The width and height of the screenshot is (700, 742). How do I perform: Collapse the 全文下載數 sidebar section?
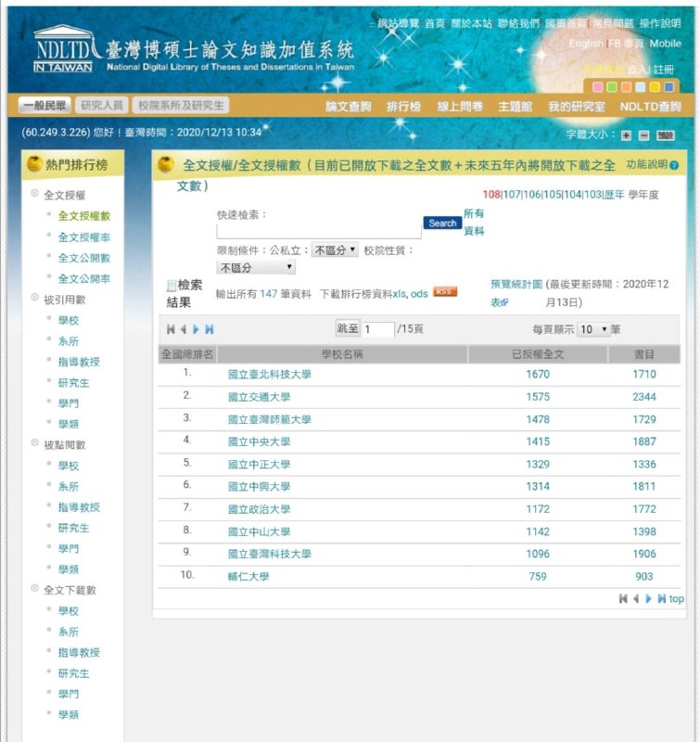point(34,588)
